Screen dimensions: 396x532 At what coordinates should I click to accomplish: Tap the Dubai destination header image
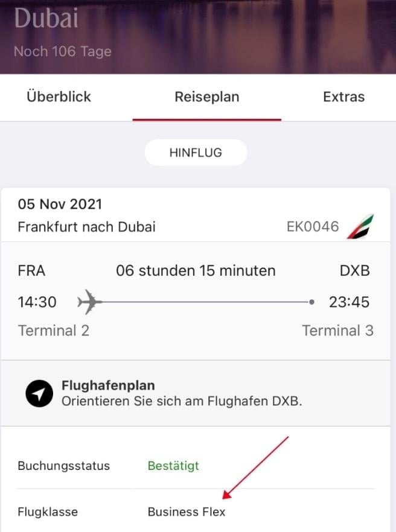click(x=198, y=37)
